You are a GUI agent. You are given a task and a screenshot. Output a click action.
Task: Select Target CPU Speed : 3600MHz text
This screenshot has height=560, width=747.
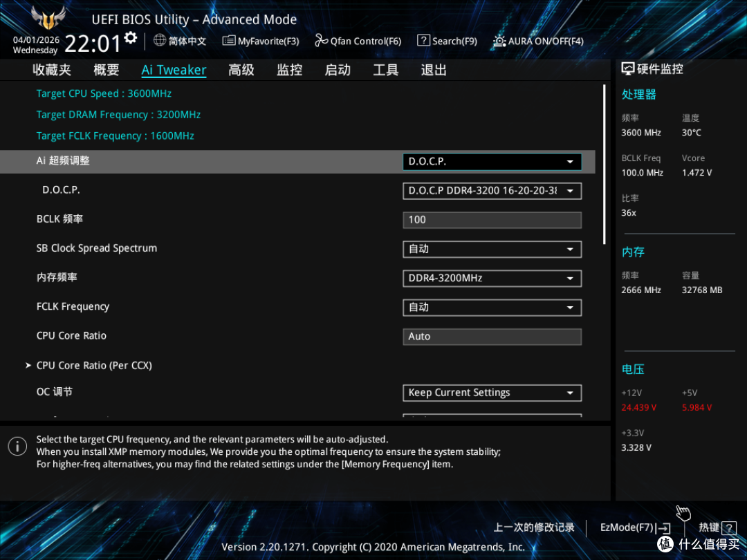click(104, 93)
